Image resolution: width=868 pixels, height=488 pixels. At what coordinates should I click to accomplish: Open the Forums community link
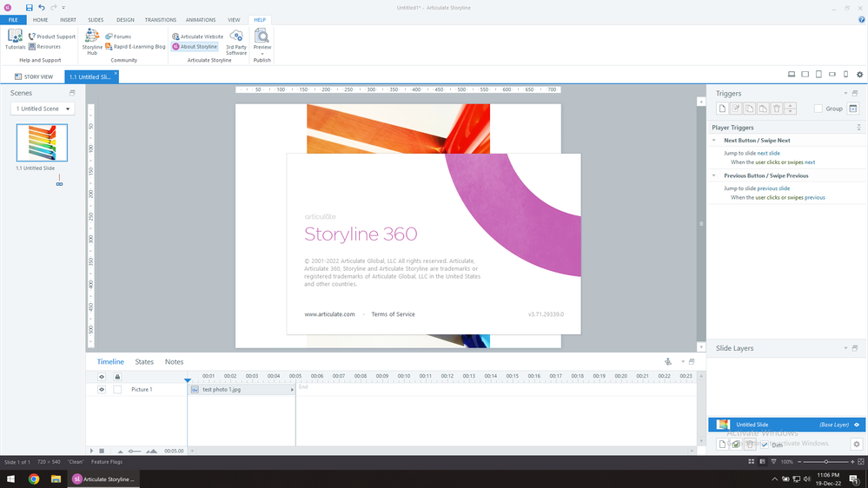pyautogui.click(x=118, y=36)
